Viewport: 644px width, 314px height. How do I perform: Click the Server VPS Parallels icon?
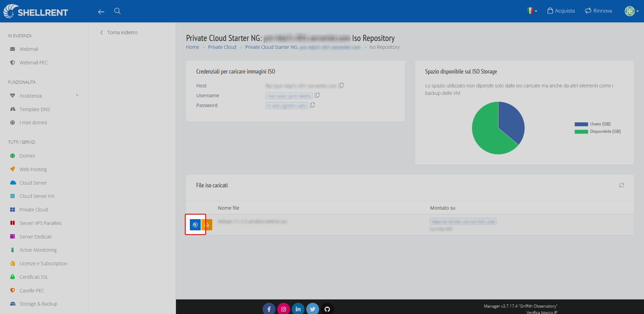tap(13, 223)
